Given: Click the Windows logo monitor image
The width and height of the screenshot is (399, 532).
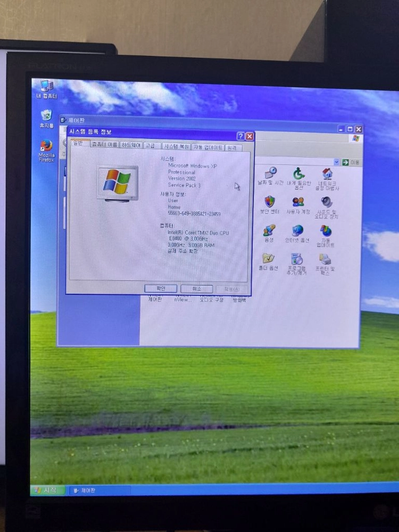Looking at the screenshot, I should (118, 183).
